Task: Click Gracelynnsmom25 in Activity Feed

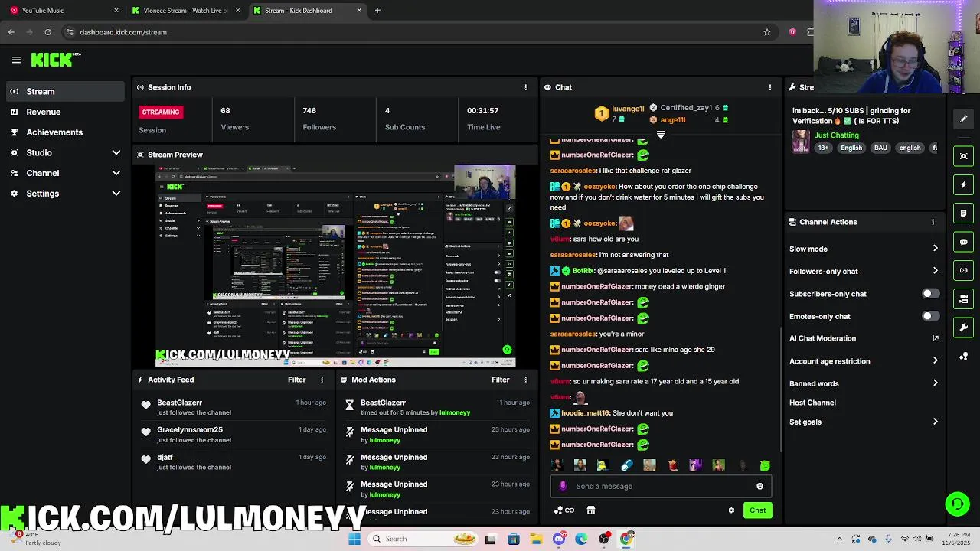Action: (190, 430)
